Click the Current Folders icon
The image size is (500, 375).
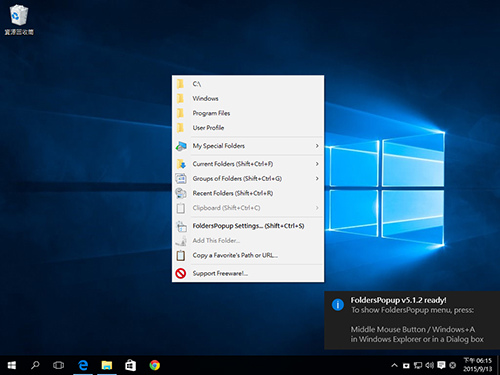click(181, 164)
